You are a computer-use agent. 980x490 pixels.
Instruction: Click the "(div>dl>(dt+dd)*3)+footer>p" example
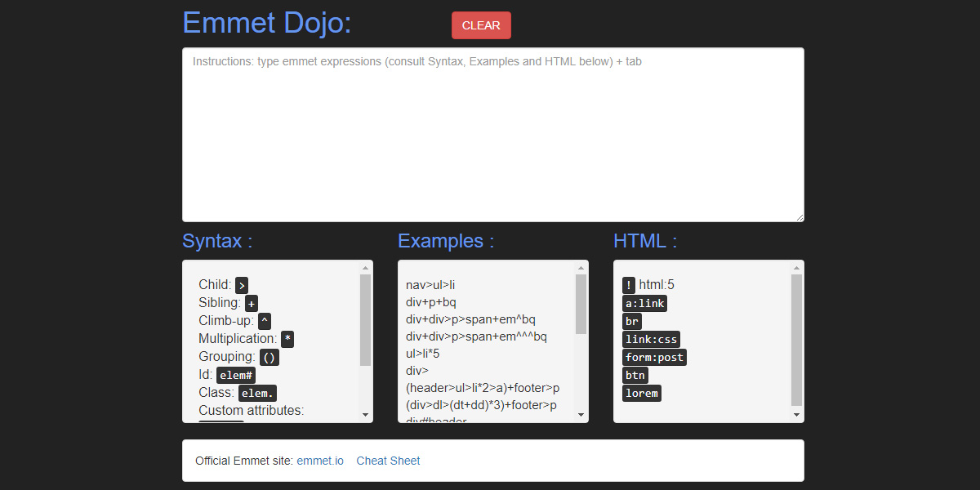pyautogui.click(x=481, y=405)
